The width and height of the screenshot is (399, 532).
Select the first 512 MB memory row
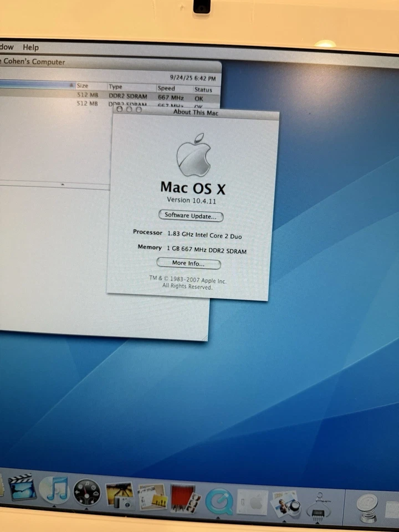pyautogui.click(x=110, y=96)
